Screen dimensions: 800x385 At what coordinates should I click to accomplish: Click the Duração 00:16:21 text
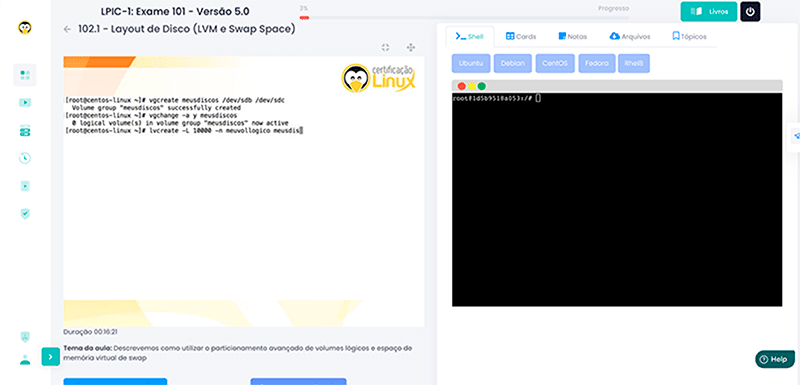[x=91, y=332]
